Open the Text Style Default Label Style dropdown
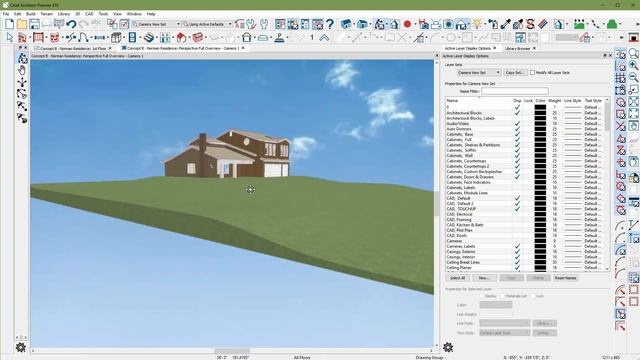This screenshot has width=640, height=360. 504,333
